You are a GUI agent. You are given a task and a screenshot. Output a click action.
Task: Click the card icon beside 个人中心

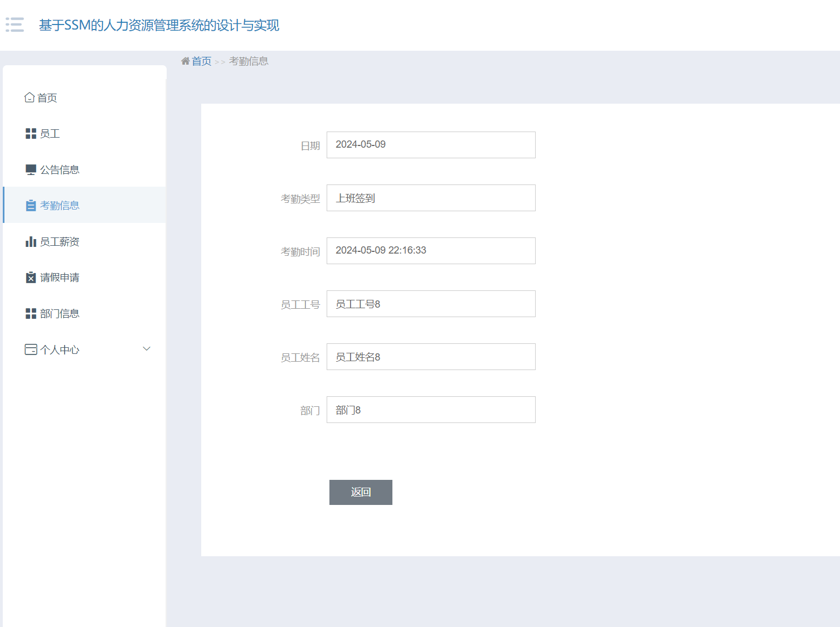tap(30, 349)
